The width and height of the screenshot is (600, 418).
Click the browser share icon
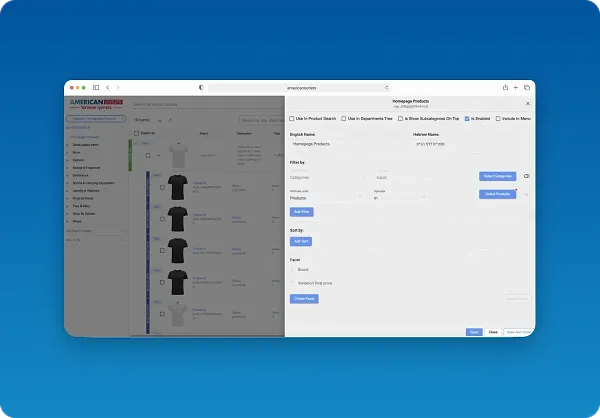[505, 88]
